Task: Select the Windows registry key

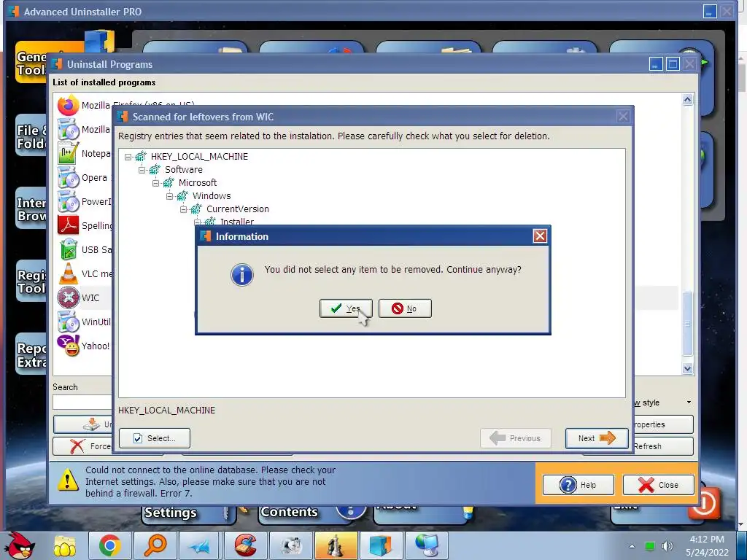Action: point(212,195)
